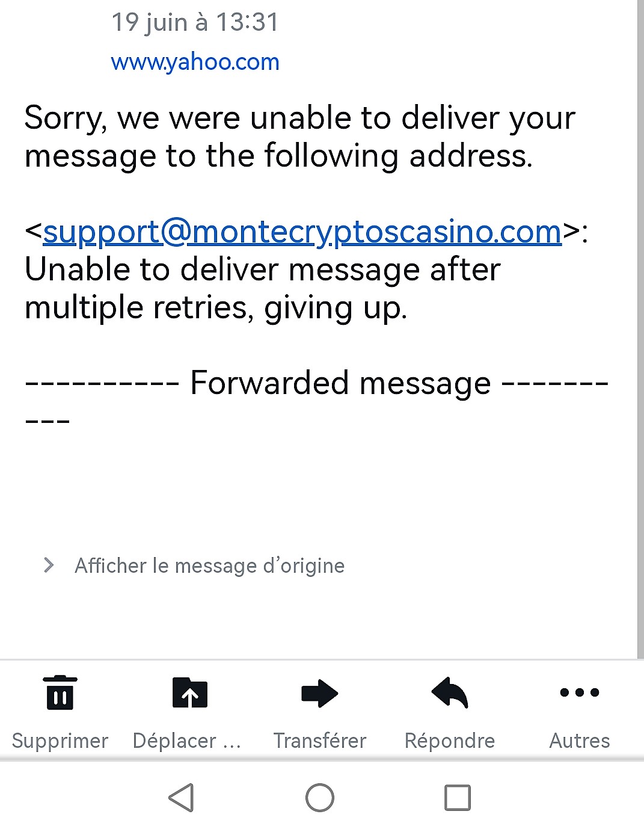Open Android recent apps square

457,798
